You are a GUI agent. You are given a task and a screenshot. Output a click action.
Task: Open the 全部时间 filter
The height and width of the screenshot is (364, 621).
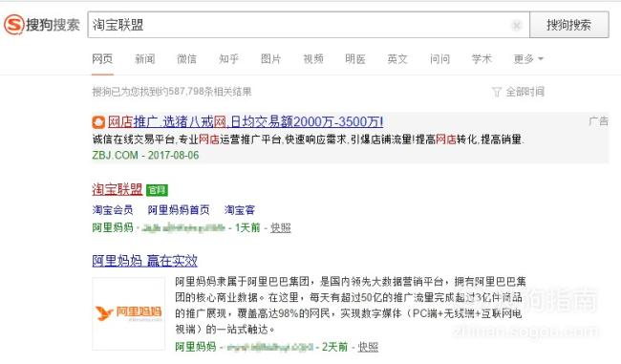coord(519,92)
